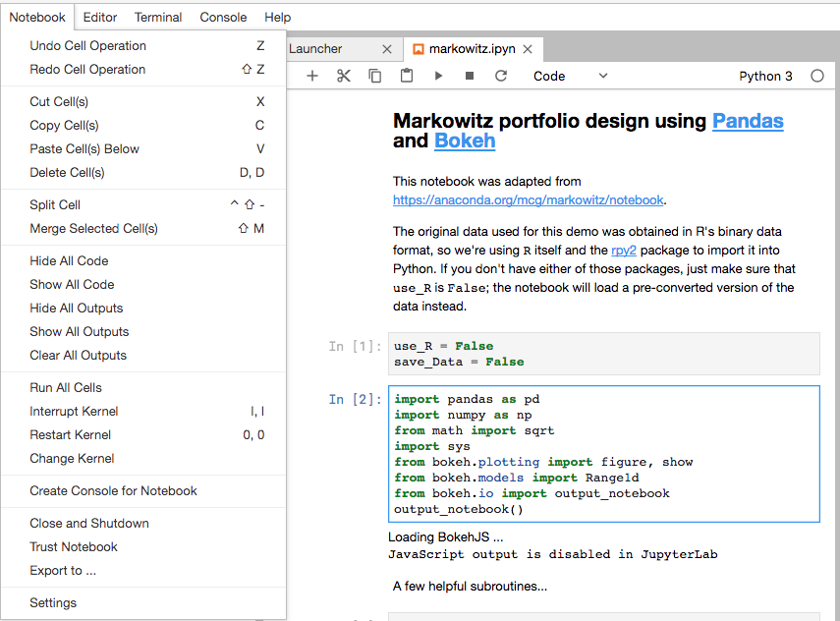Stop the kernel with square icon
Viewport: 840px width, 621px height.
coord(470,76)
